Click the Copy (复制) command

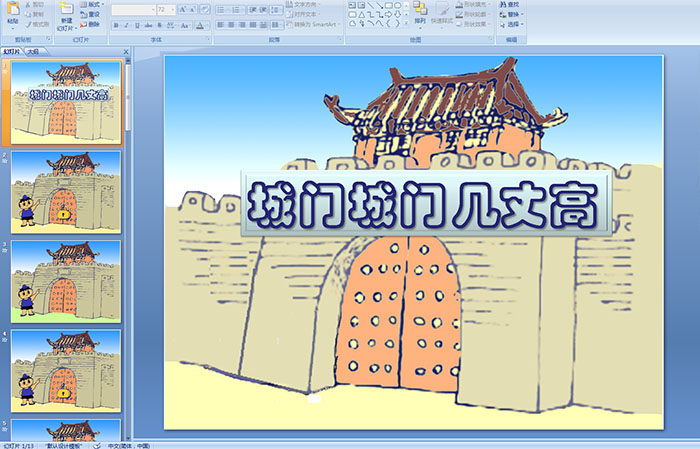(35, 14)
